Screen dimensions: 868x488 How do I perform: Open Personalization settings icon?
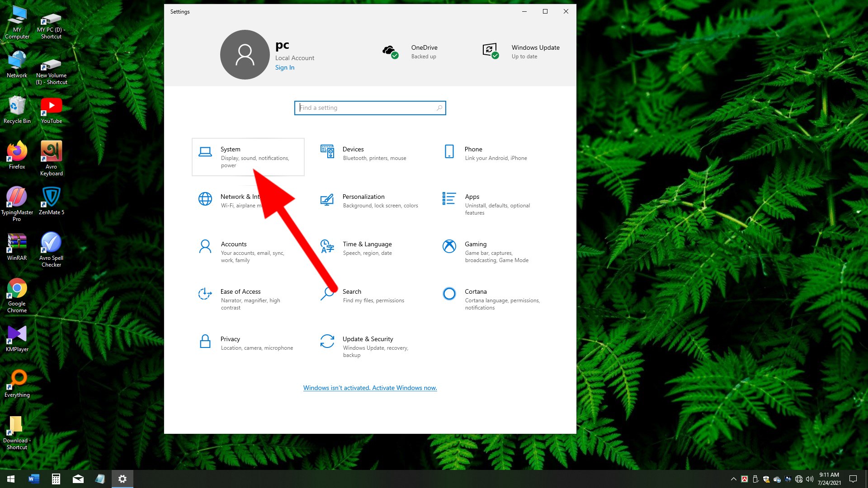coord(327,199)
